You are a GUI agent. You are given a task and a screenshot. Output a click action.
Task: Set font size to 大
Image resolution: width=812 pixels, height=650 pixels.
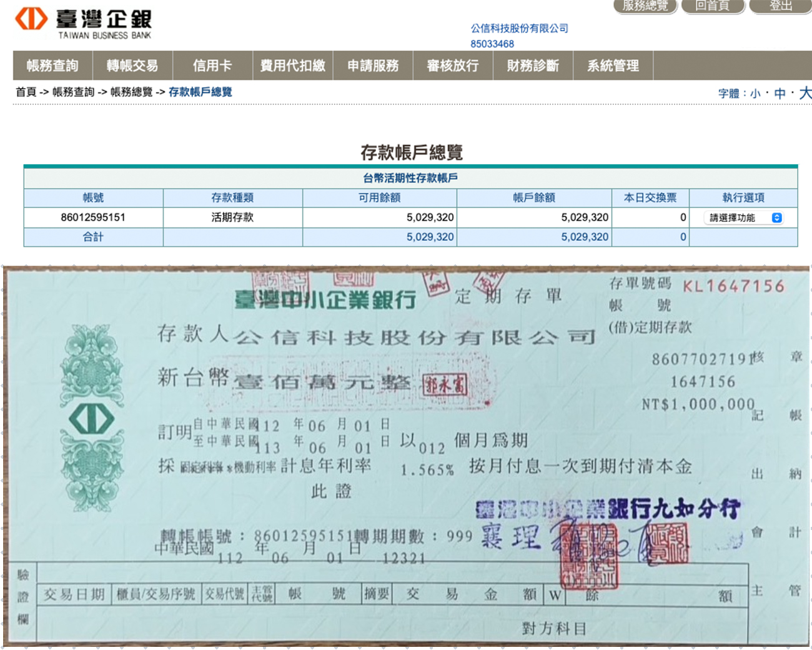coord(805,93)
